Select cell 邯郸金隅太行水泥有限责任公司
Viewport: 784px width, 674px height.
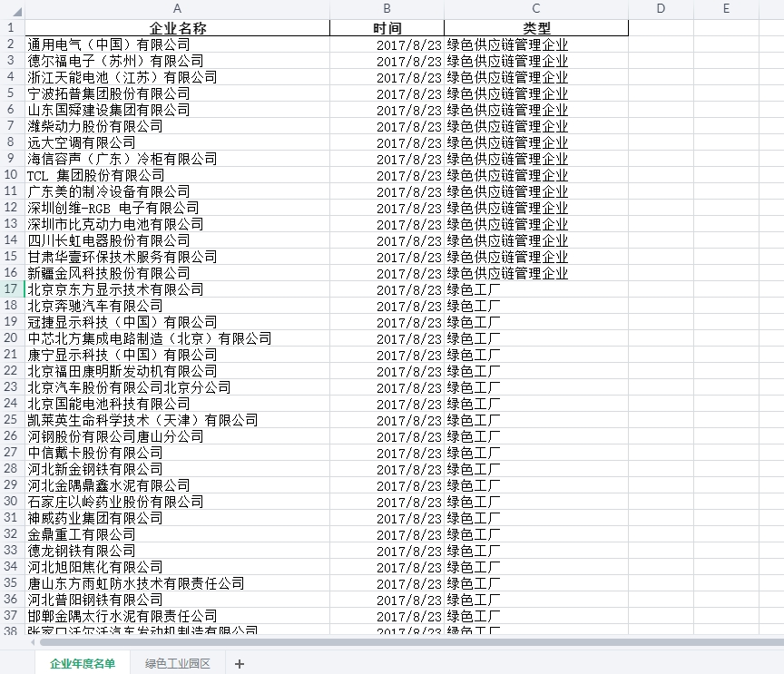[x=178, y=616]
